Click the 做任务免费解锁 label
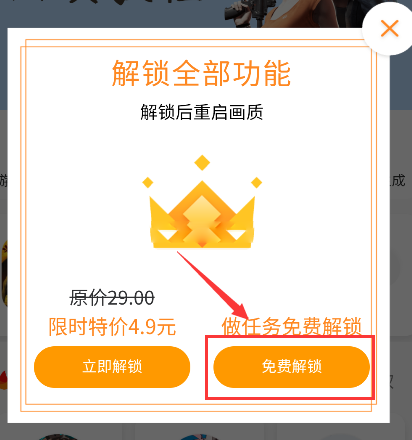Screen dimensions: 412x440 tap(292, 327)
